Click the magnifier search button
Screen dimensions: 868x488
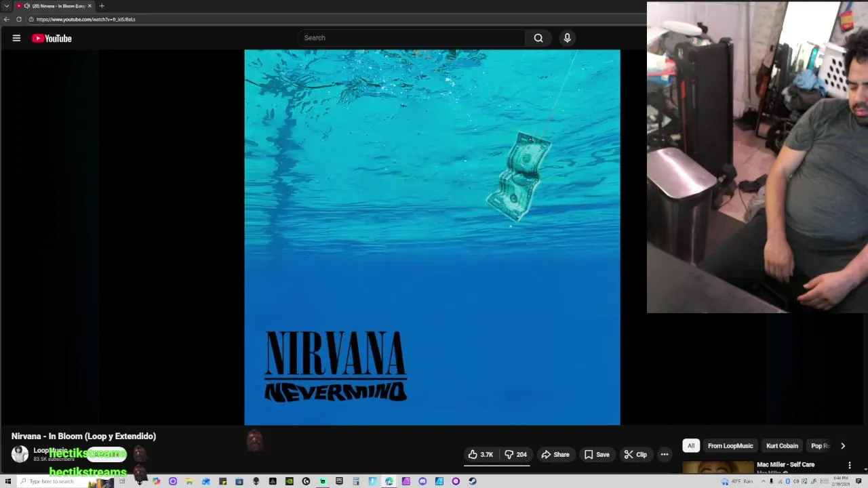[538, 38]
